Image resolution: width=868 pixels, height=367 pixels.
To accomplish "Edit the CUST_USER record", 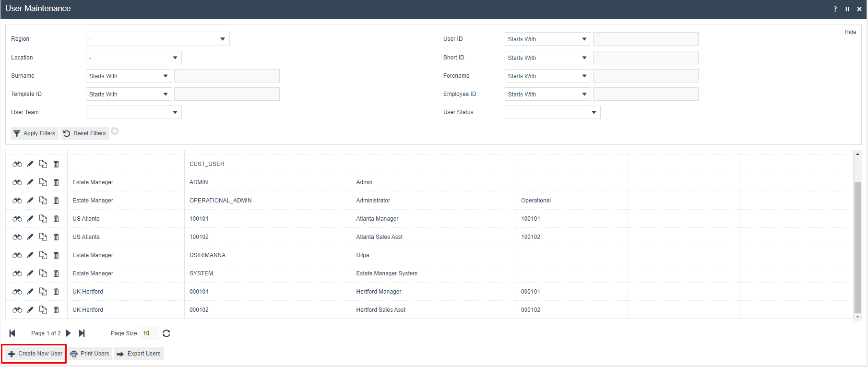I will [30, 164].
